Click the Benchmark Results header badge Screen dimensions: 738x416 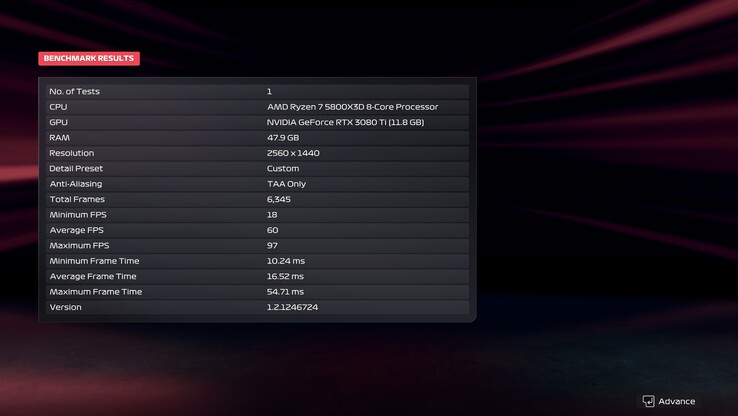click(x=89, y=59)
